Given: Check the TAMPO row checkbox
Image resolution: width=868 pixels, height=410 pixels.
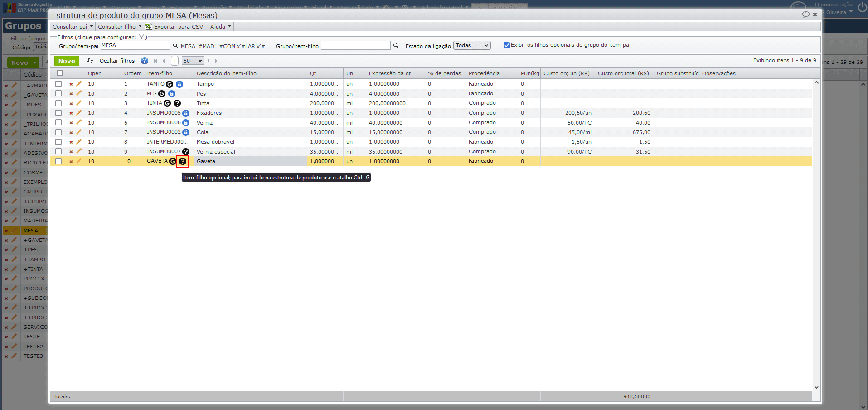Looking at the screenshot, I should [x=58, y=84].
